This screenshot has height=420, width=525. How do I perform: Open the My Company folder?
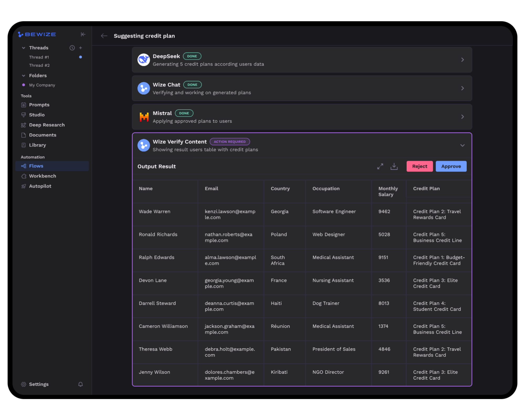(42, 85)
